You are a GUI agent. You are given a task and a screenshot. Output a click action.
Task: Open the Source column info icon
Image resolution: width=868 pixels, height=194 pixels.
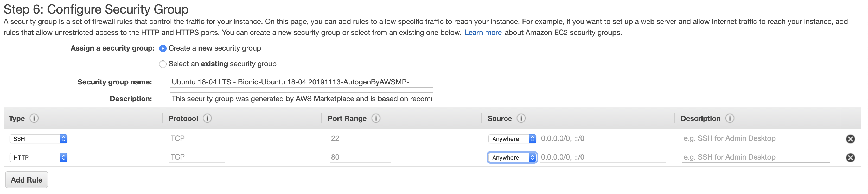coord(521,118)
